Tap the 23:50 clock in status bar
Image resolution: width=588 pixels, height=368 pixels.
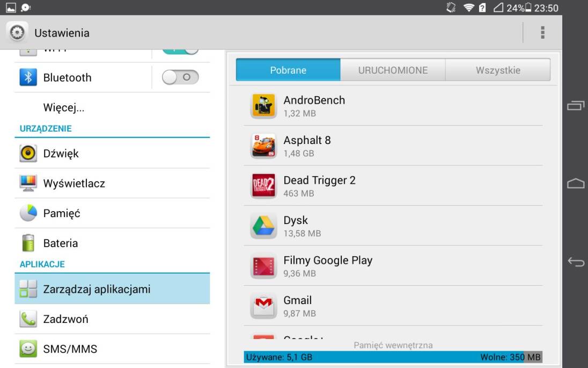point(546,8)
